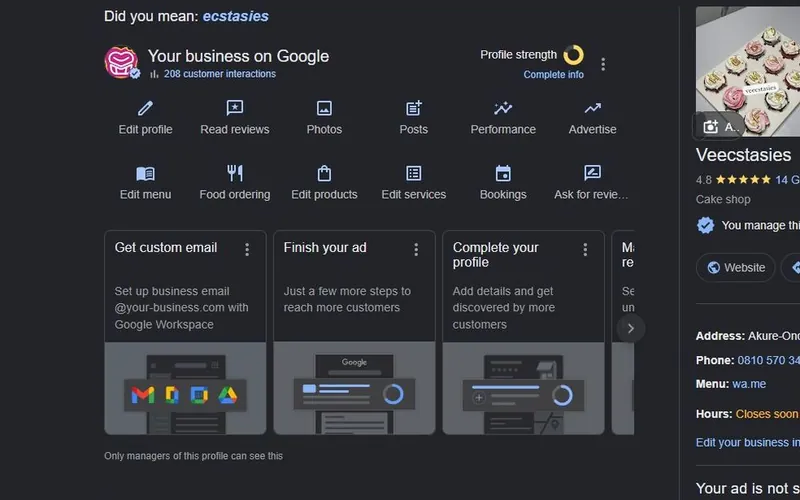Open the Get custom email card
The height and width of the screenshot is (500, 800).
[185, 333]
